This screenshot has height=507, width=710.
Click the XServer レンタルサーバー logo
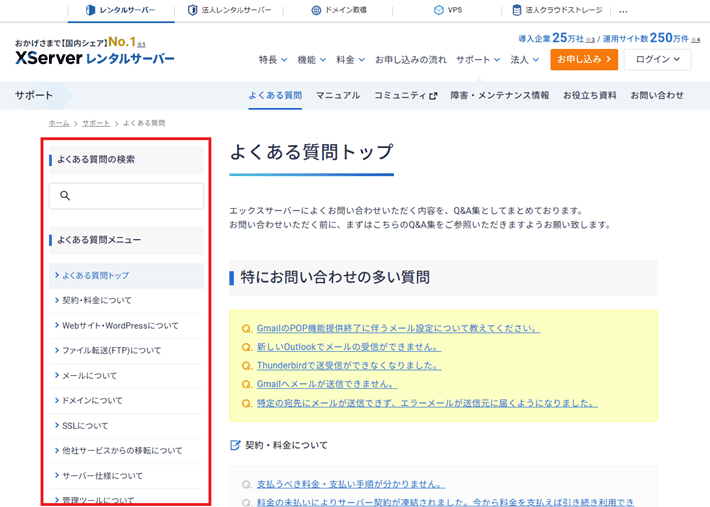[x=95, y=57]
